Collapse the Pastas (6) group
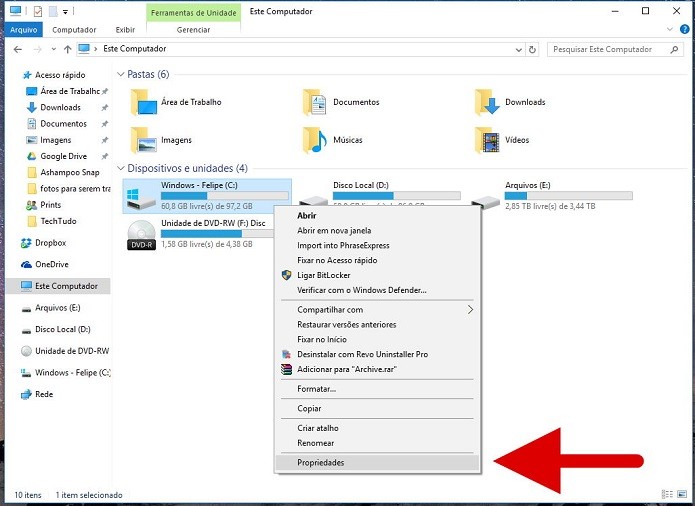The height and width of the screenshot is (506, 695). (x=121, y=74)
